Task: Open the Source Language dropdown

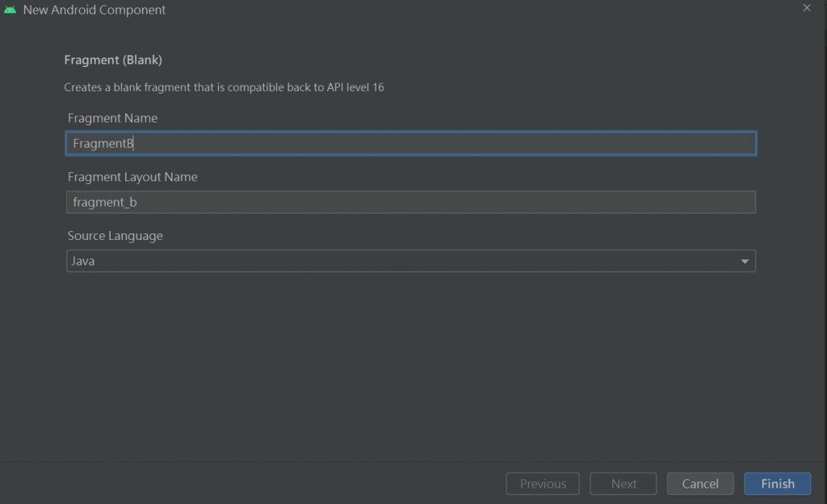Action: click(x=411, y=261)
